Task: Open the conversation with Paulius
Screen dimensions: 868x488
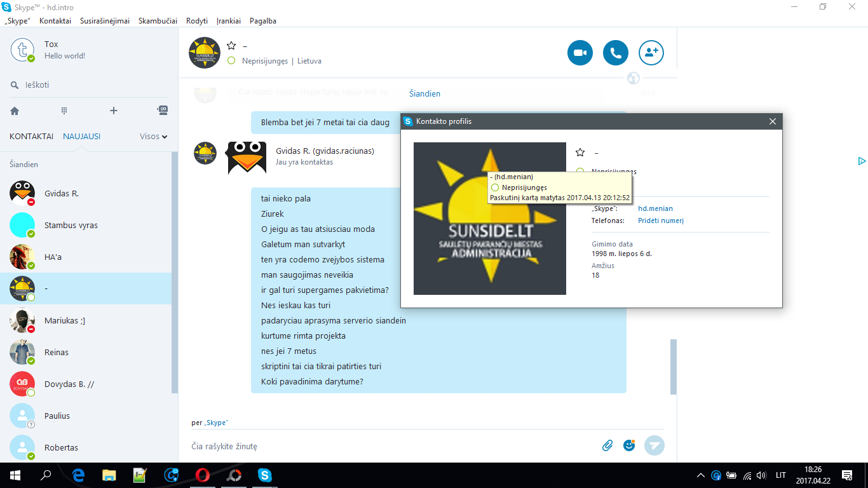Action: point(86,416)
